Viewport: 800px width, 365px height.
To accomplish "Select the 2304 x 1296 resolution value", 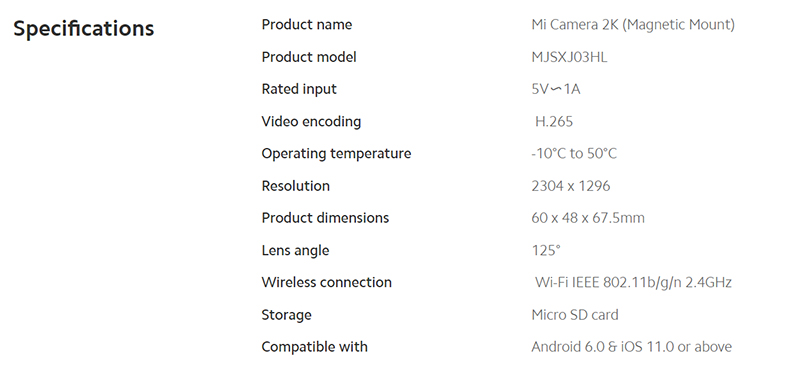I will tap(570, 186).
